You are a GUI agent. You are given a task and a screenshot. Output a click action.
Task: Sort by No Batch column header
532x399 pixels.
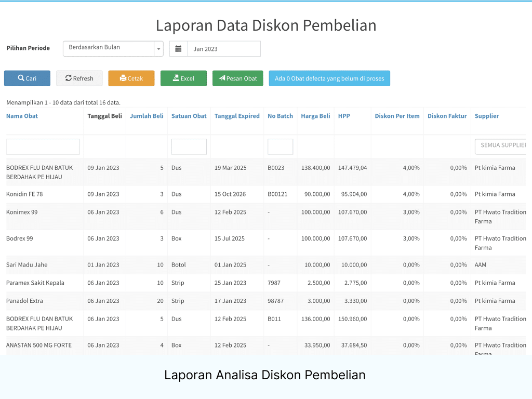280,116
